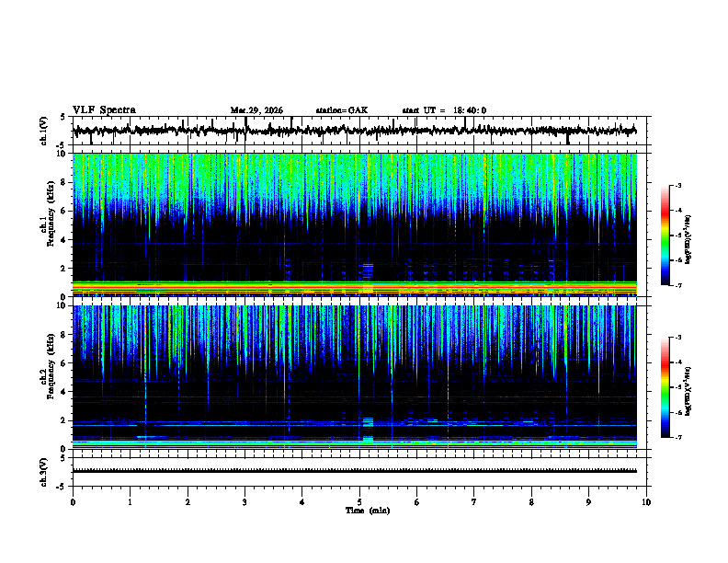Click the "ch.3(V)" vertical axis label
This screenshot has height=563, width=728.
coord(44,472)
